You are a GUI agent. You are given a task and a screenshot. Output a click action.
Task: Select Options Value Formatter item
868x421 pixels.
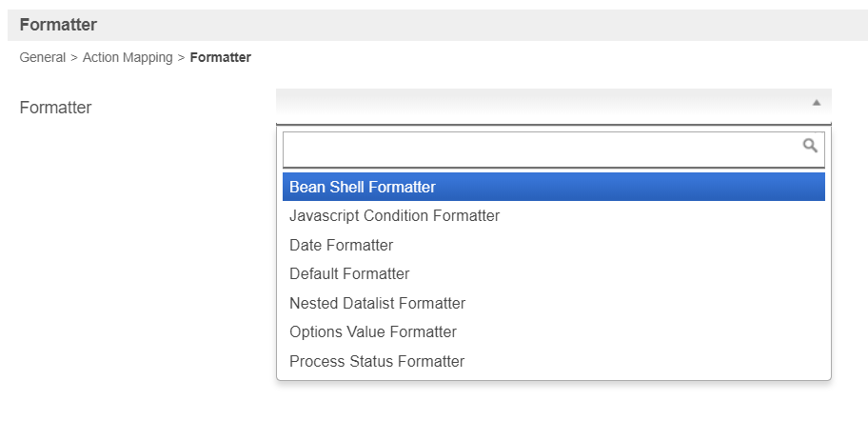point(373,332)
